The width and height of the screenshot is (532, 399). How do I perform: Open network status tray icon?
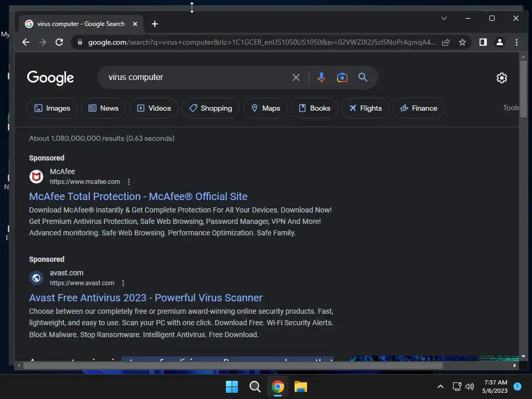click(457, 386)
